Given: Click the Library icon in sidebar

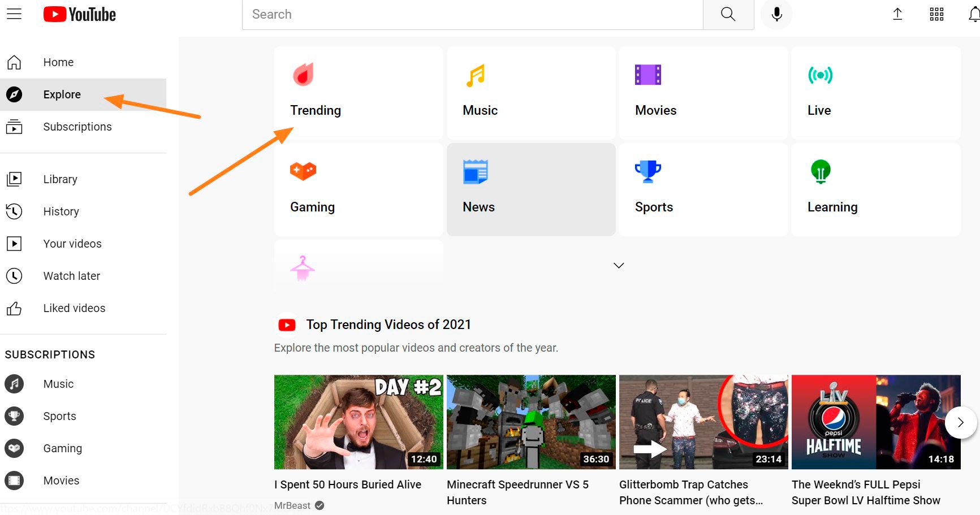Looking at the screenshot, I should (14, 179).
